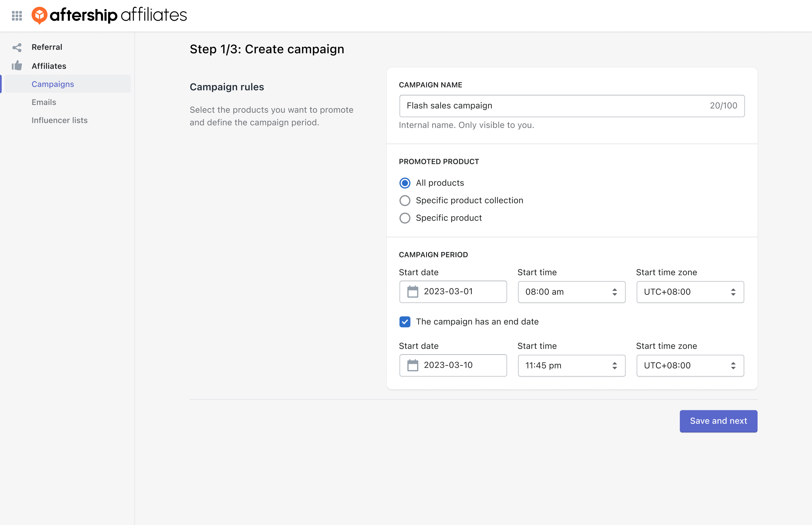Viewport: 812px width, 525px height.
Task: Click the Emails sidebar navigation icon
Action: pos(44,102)
